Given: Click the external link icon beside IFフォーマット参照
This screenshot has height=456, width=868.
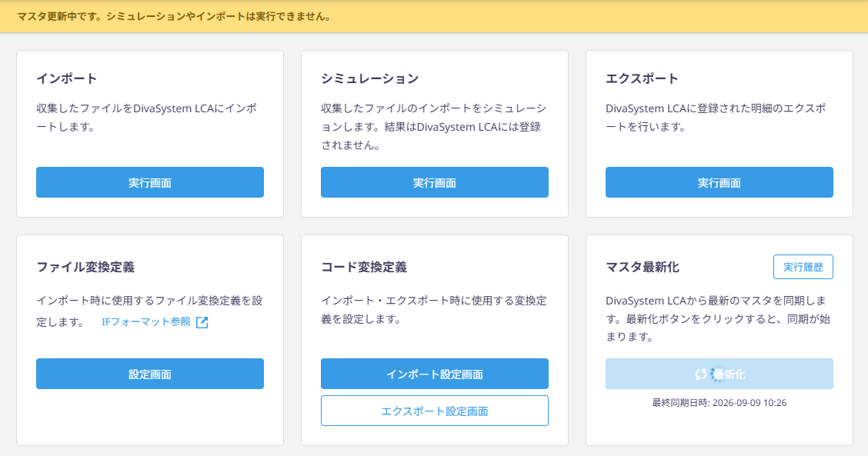Looking at the screenshot, I should [202, 323].
